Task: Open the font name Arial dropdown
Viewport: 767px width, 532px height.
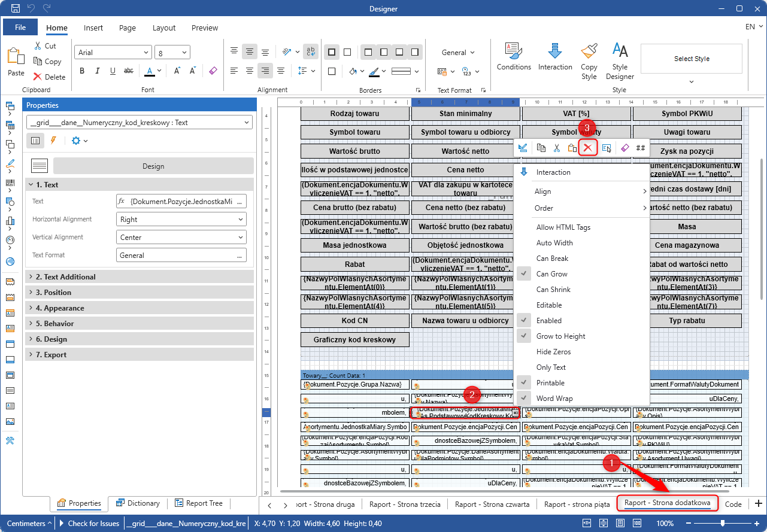Action: pos(112,53)
